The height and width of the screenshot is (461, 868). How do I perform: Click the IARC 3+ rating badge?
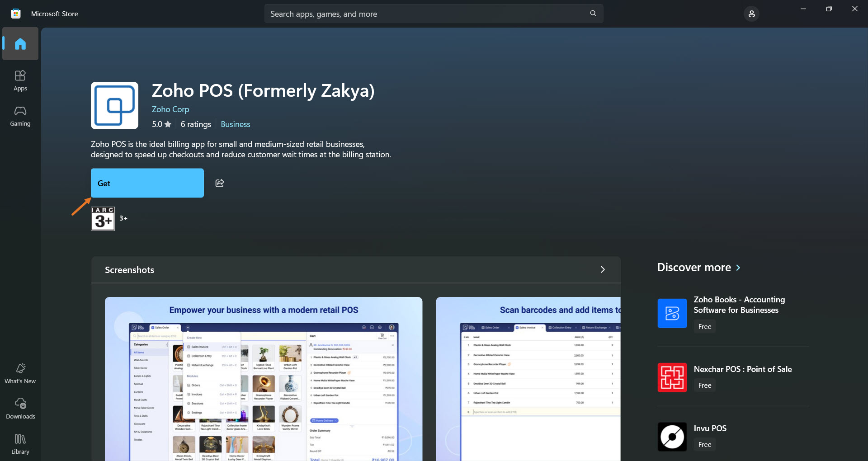click(x=103, y=219)
